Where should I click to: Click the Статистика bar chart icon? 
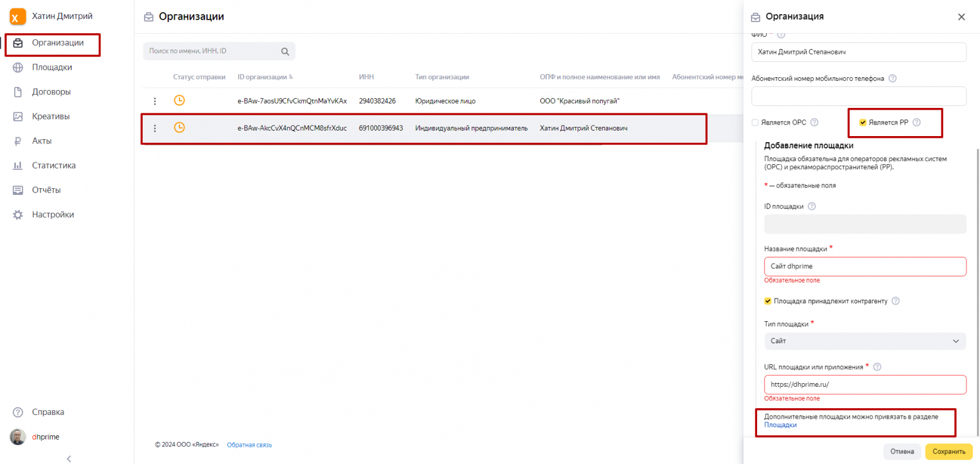click(x=18, y=165)
